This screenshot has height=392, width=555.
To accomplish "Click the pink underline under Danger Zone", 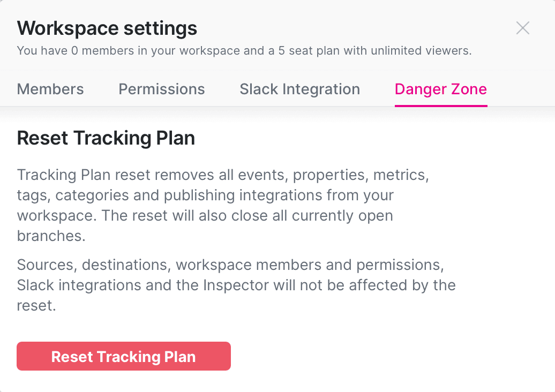I will [440, 105].
